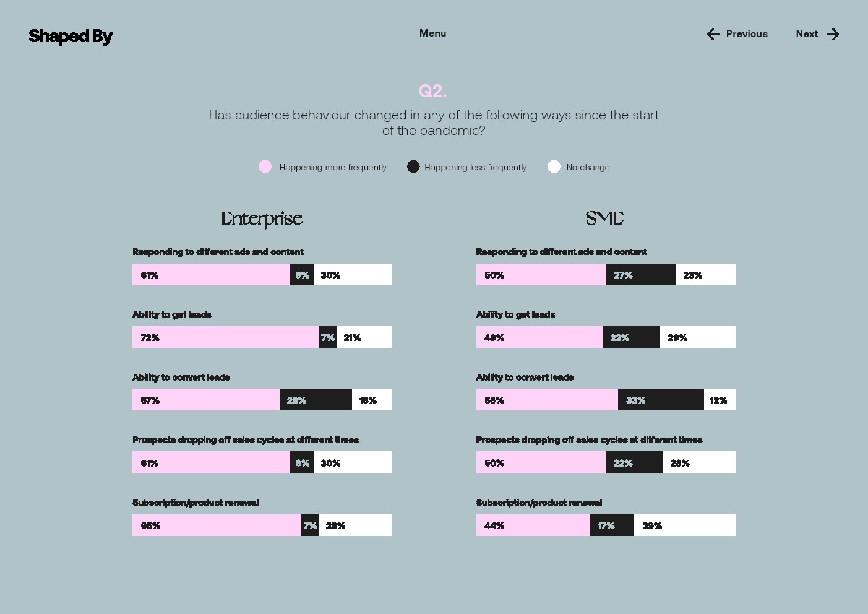The image size is (868, 614).
Task: Click the Enterprise section heading
Action: click(x=262, y=218)
